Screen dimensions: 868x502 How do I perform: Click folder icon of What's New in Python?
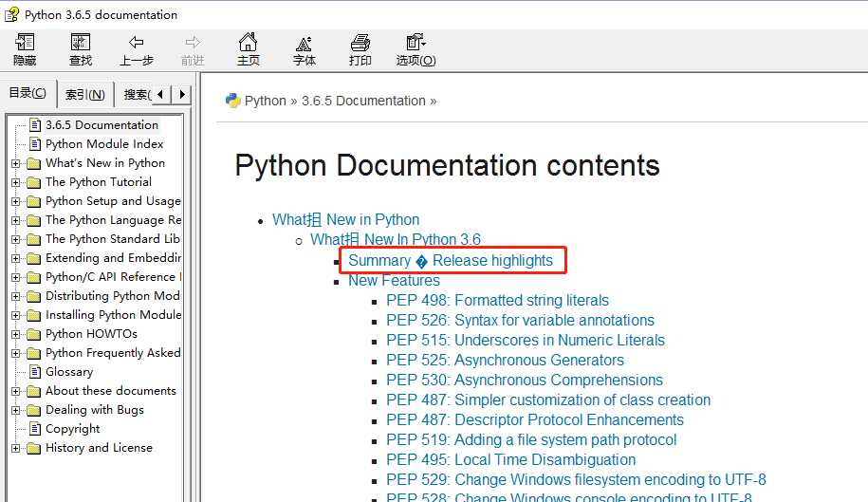coord(34,163)
